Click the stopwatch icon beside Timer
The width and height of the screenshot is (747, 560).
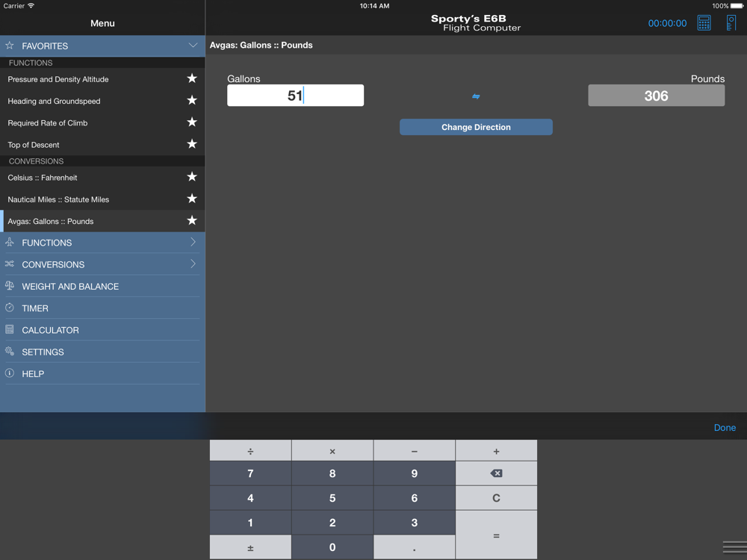[10, 308]
